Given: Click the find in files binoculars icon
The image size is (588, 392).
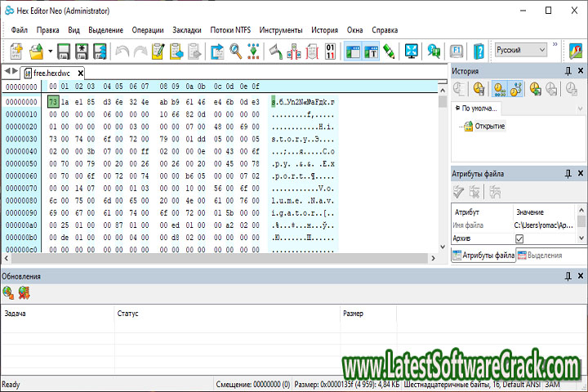Looking at the screenshot, I should pyautogui.click(x=434, y=51).
